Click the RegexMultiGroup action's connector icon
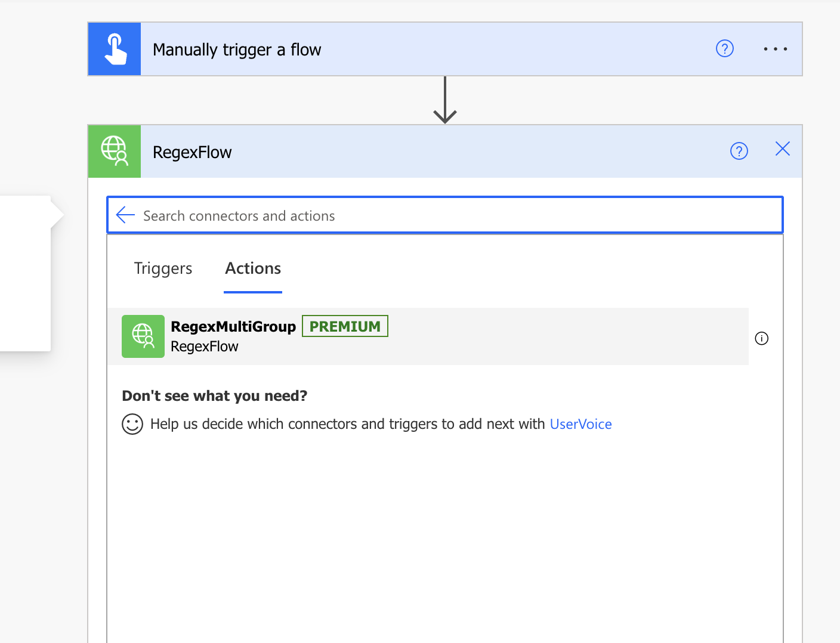Image resolution: width=840 pixels, height=643 pixels. [x=143, y=336]
